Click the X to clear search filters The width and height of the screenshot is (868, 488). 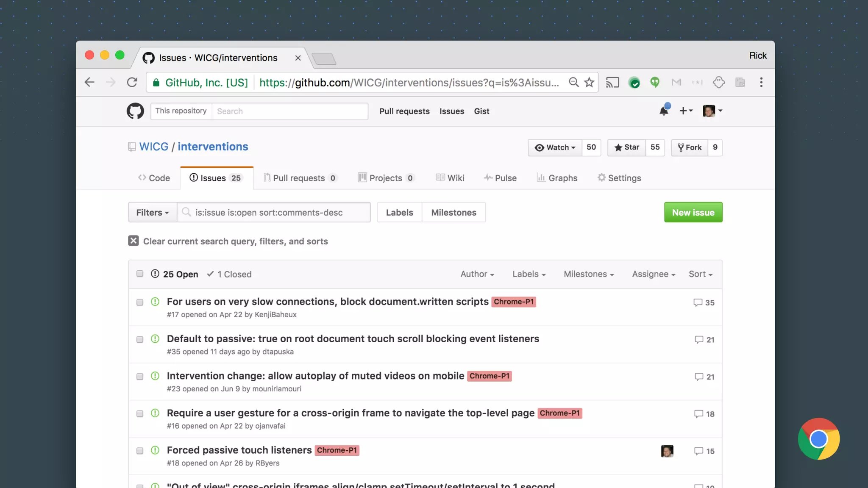(134, 241)
